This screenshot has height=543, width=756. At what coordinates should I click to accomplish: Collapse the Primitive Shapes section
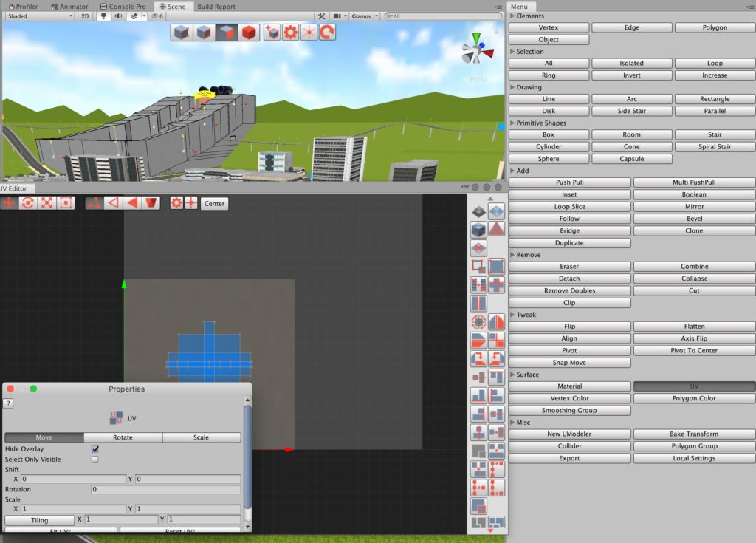[513, 123]
